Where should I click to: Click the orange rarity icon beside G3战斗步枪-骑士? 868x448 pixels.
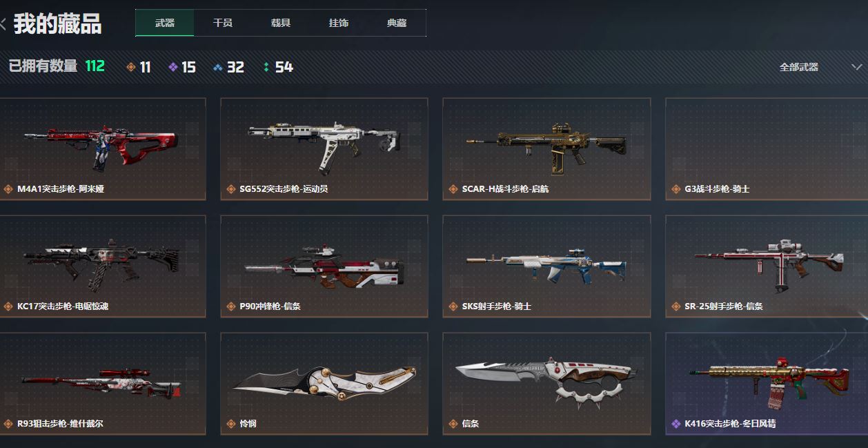click(675, 189)
